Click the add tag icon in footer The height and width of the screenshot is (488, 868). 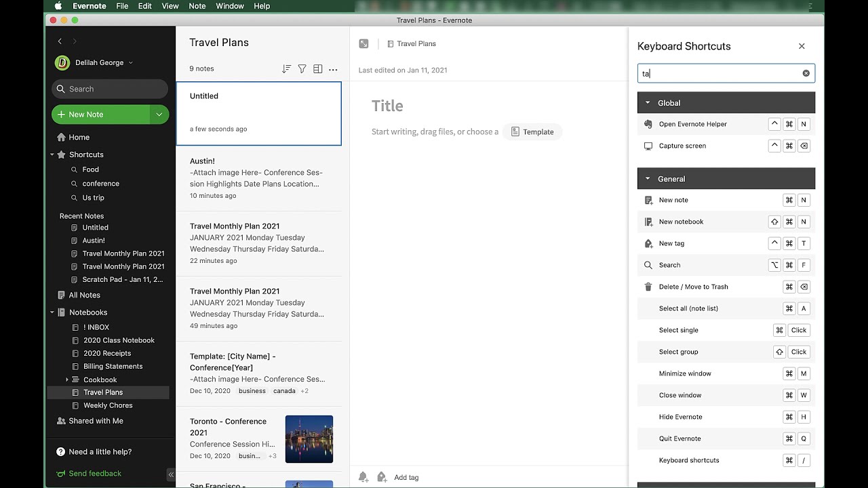click(x=382, y=477)
